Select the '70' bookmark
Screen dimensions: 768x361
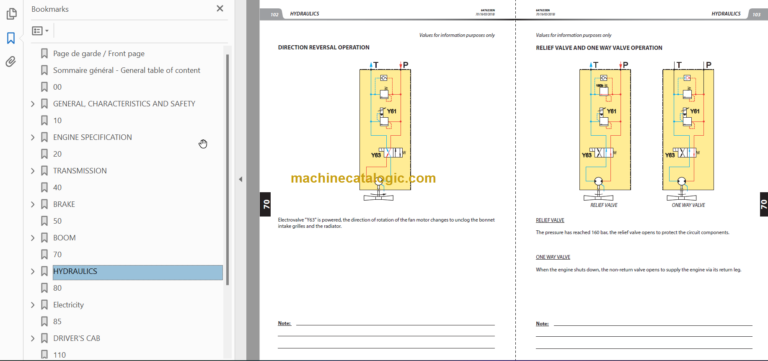pyautogui.click(x=57, y=254)
